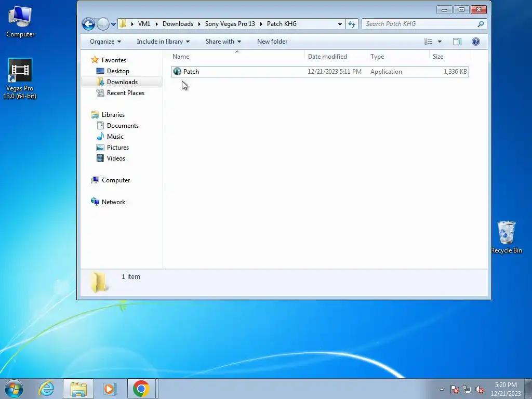The height and width of the screenshot is (399, 532).
Task: Sort files by Name column
Action: point(237,56)
